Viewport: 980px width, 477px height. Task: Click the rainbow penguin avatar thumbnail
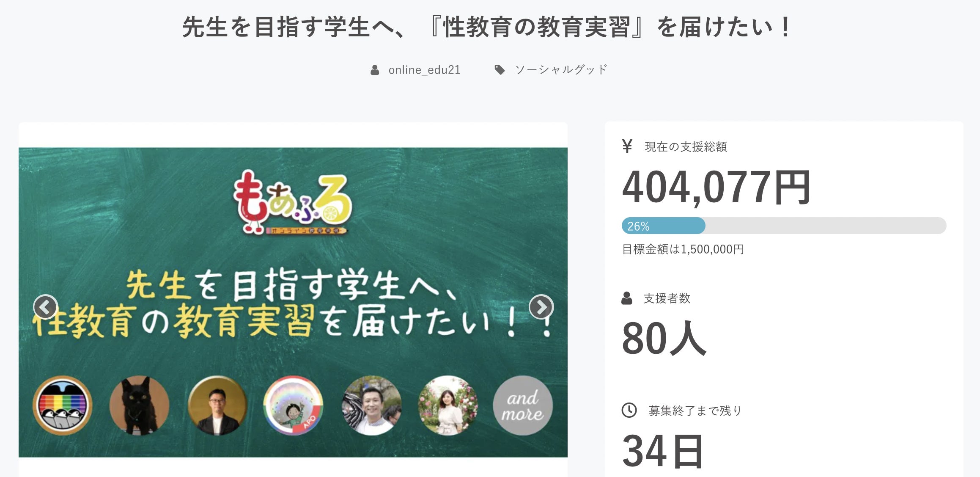63,405
